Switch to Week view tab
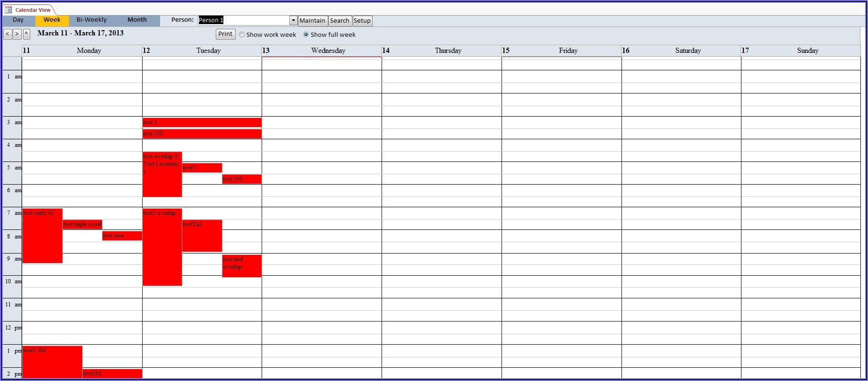 tap(52, 20)
